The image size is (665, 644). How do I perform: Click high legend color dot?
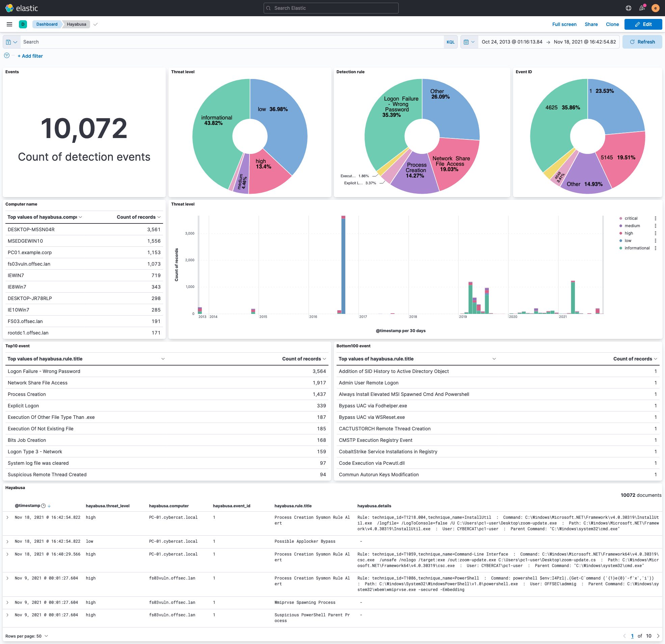pos(620,233)
